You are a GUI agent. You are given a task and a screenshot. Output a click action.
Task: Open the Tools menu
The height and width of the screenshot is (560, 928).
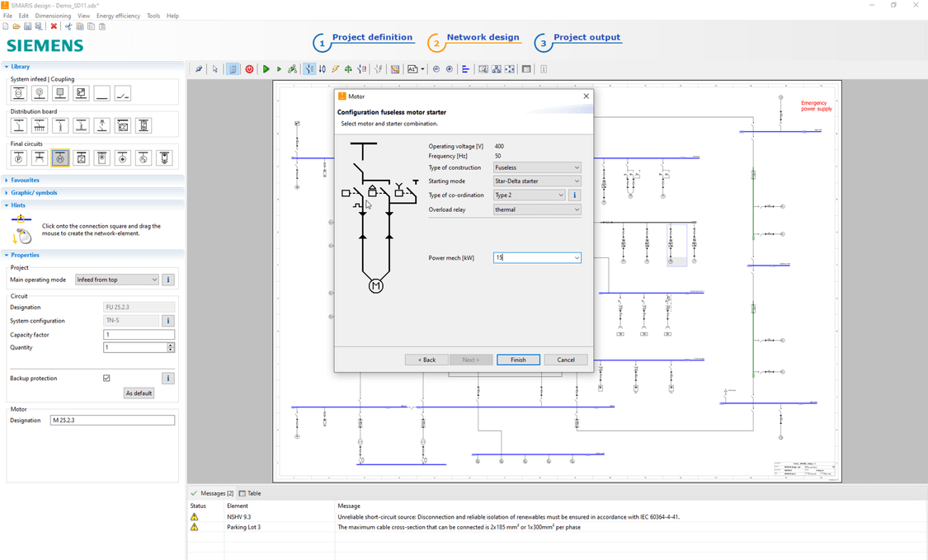[x=153, y=16]
